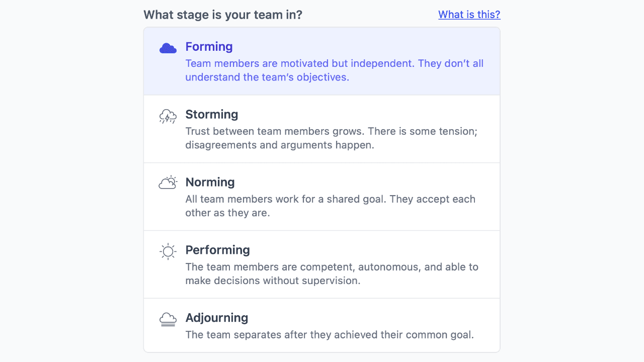Viewport: 644px width, 362px height.
Task: Click the Norming description about shared goals
Action: [330, 206]
